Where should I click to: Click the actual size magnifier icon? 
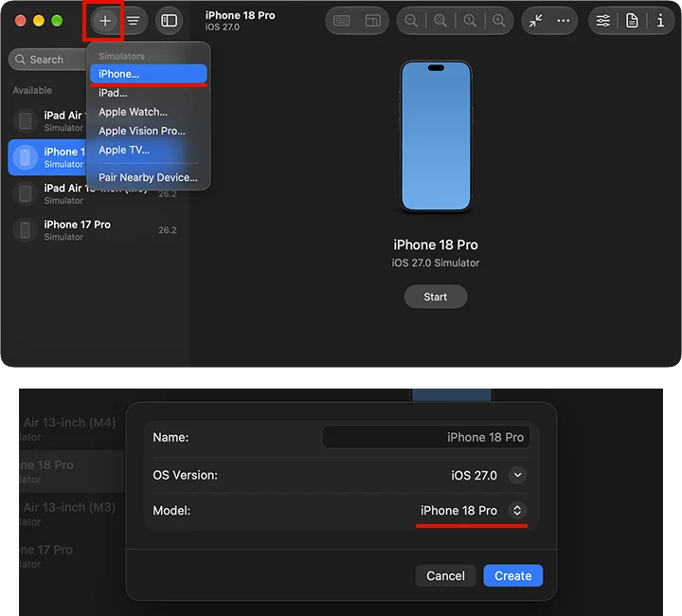click(470, 21)
